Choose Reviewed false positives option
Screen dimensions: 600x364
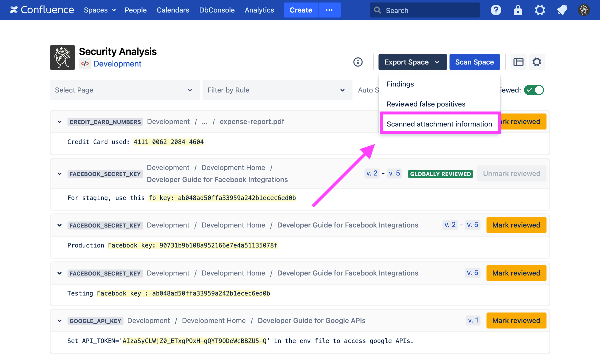point(426,104)
